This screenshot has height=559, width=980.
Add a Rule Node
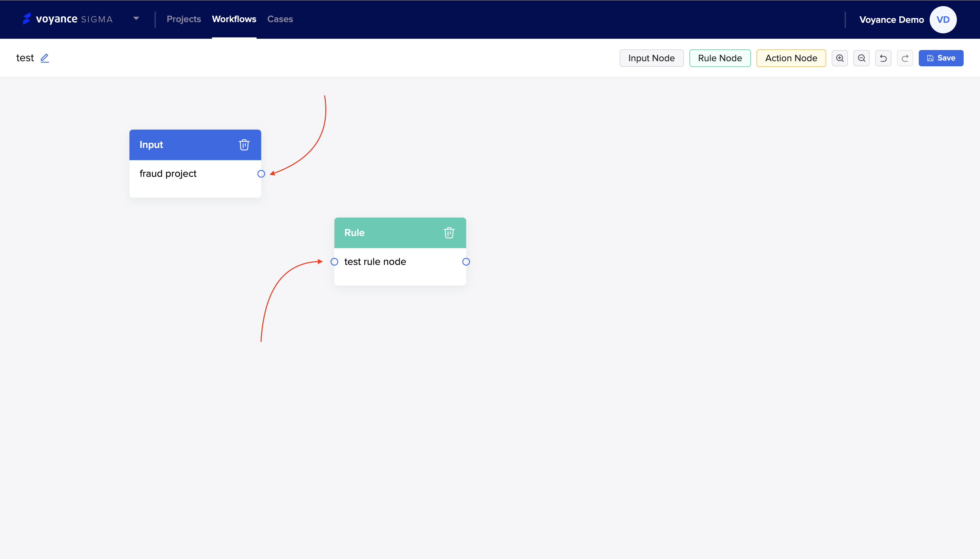coord(720,58)
